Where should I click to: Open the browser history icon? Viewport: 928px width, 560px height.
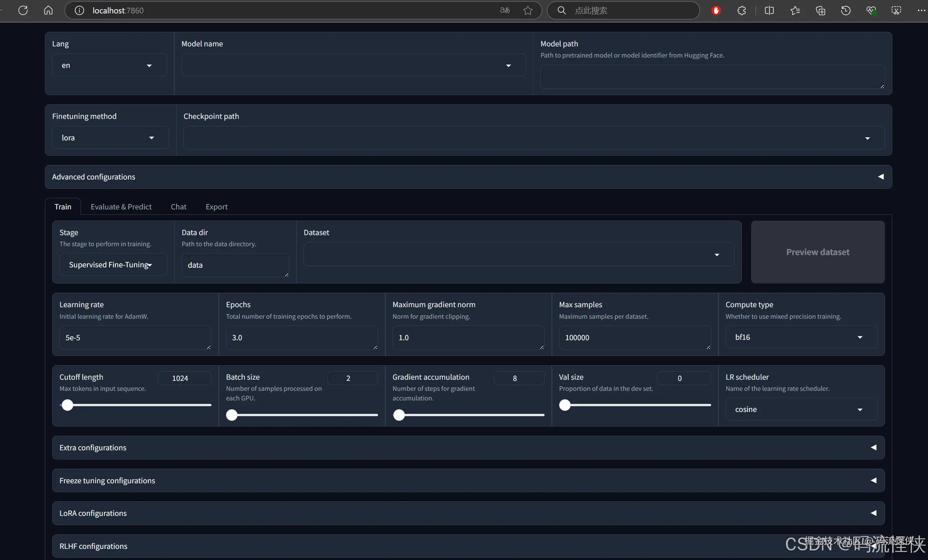tap(845, 10)
